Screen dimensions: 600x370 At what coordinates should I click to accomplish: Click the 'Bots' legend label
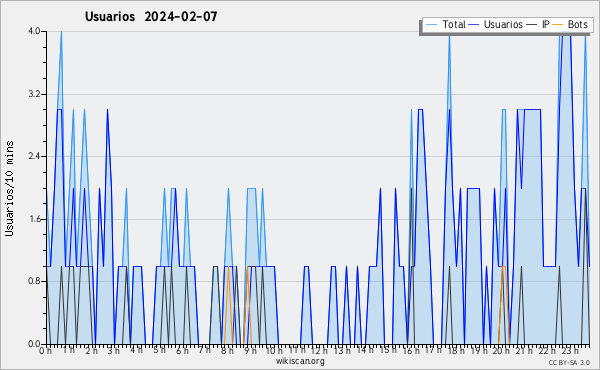pos(577,24)
